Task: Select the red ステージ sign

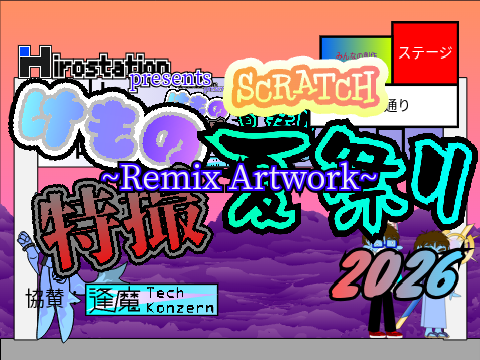Action: pos(425,53)
